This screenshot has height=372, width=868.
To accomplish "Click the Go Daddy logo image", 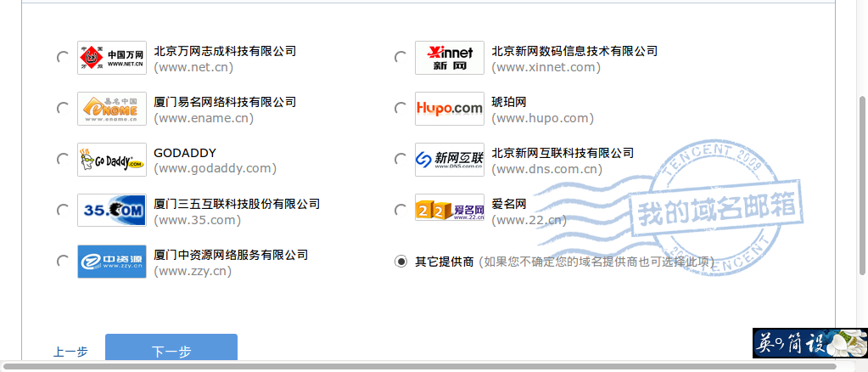I will tap(112, 160).
